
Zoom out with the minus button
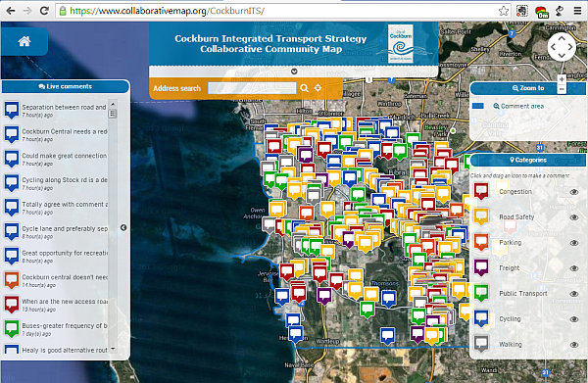point(562,89)
